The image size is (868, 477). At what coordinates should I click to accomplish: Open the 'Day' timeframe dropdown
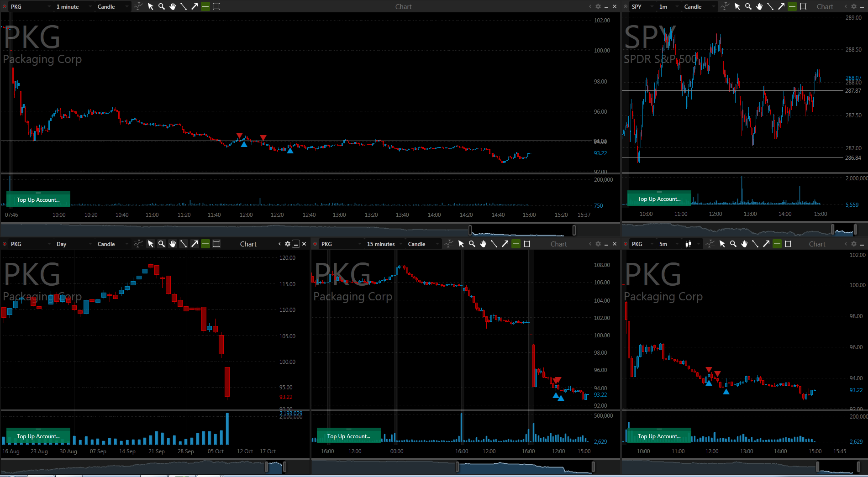(x=74, y=244)
